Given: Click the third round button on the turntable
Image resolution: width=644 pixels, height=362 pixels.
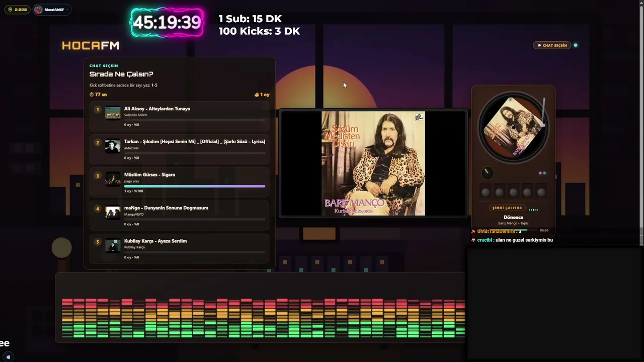Looking at the screenshot, I should [513, 192].
